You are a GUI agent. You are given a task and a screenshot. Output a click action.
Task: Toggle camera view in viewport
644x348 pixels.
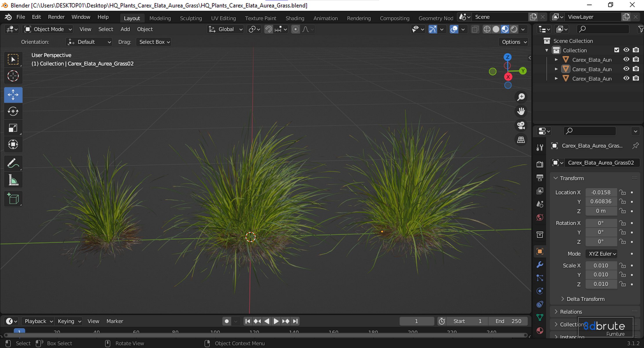coord(521,125)
